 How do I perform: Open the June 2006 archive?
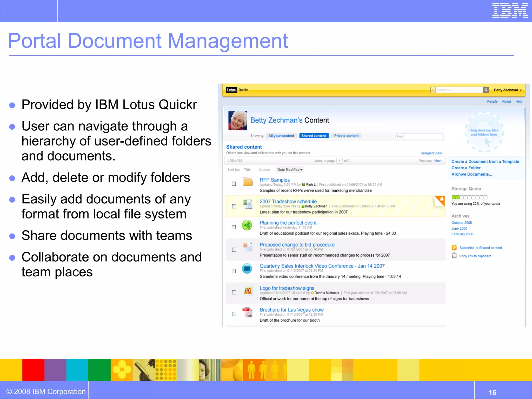459,228
